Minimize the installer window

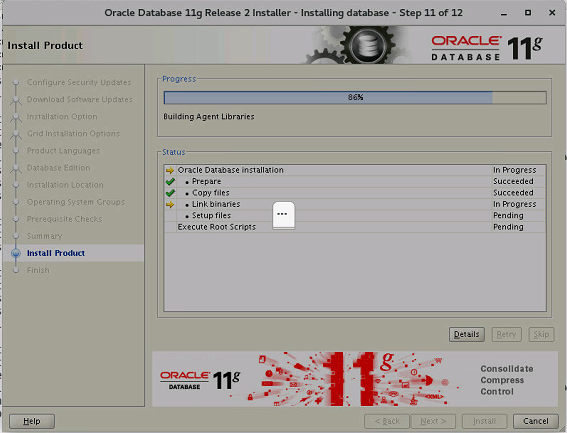point(504,13)
